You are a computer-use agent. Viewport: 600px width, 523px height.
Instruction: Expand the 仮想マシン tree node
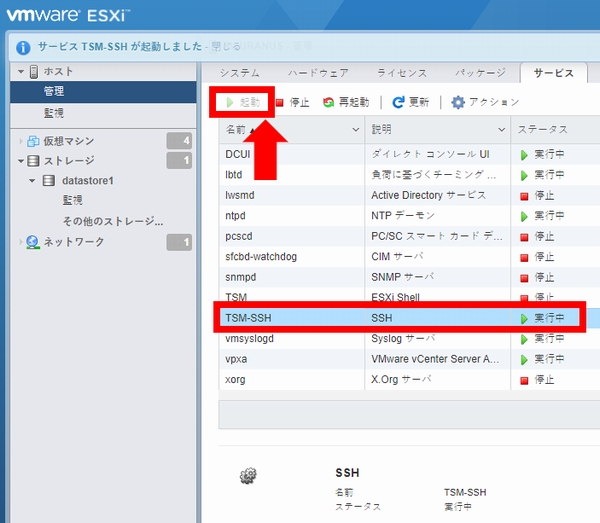21,141
